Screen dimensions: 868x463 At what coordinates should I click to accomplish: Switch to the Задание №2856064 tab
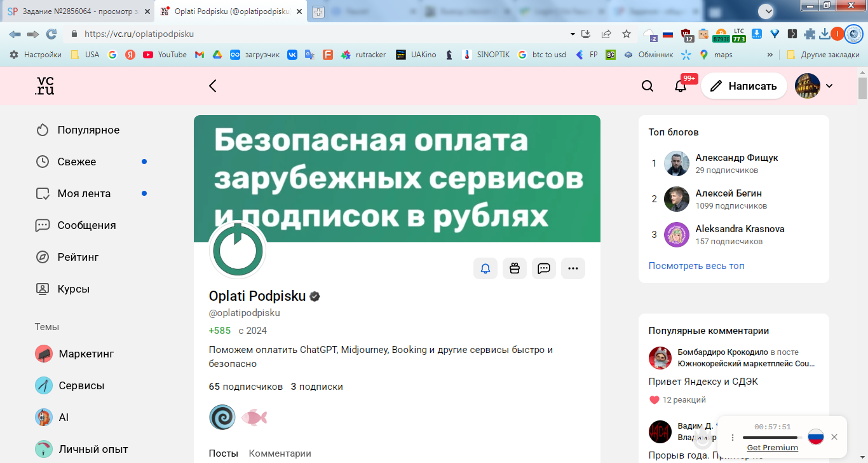78,11
